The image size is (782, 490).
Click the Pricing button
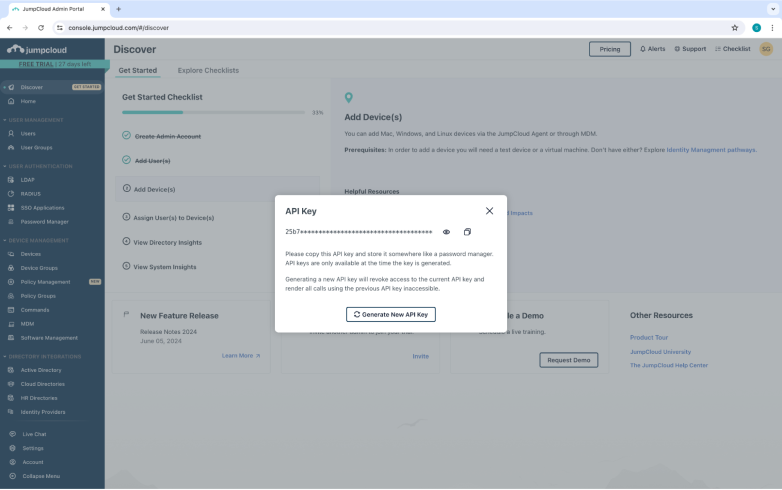click(609, 49)
